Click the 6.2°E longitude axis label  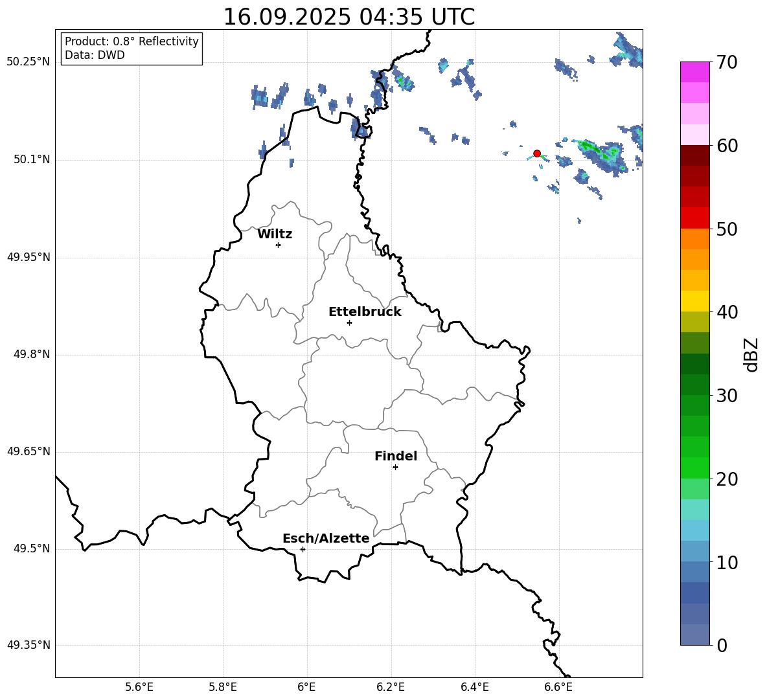tap(391, 687)
